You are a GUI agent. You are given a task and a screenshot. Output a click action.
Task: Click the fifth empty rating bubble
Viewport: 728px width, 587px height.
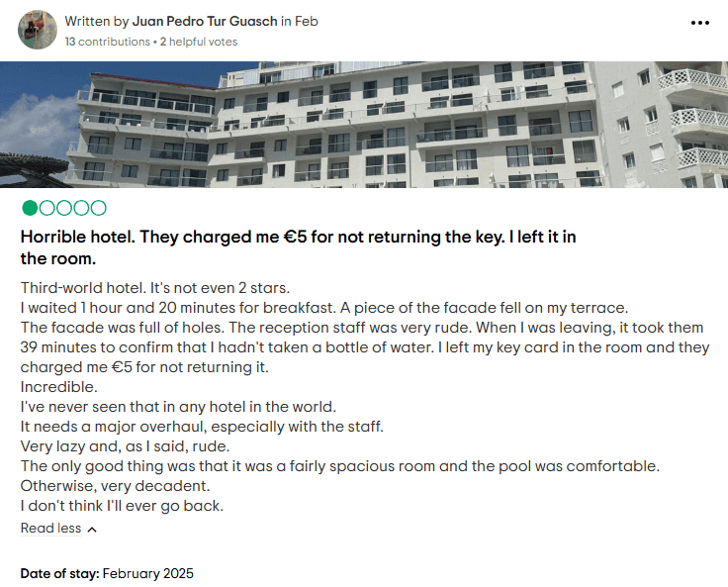(97, 208)
